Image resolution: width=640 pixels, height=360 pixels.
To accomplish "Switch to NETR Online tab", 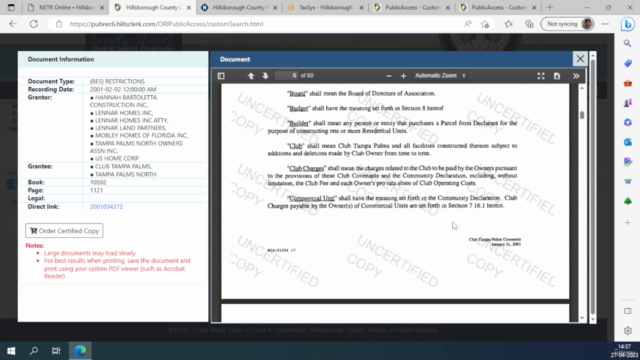I will [66, 7].
